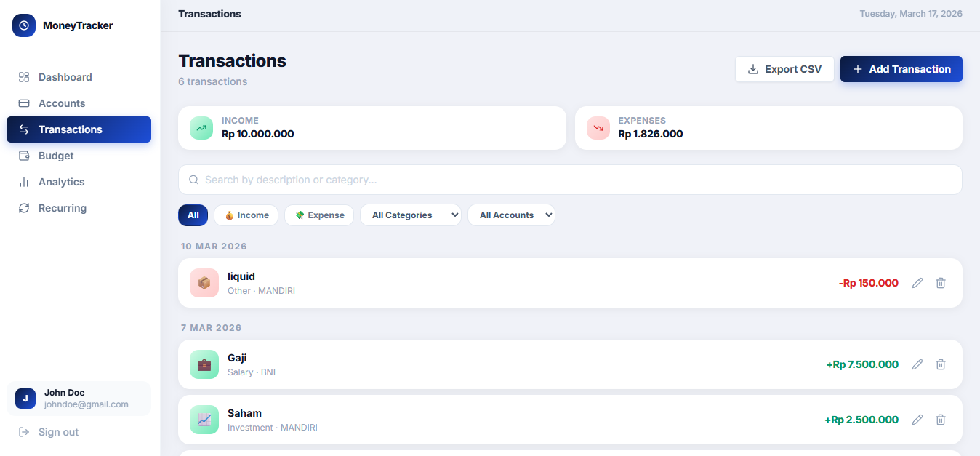Open Analytics page from sidebar

pyautogui.click(x=79, y=182)
